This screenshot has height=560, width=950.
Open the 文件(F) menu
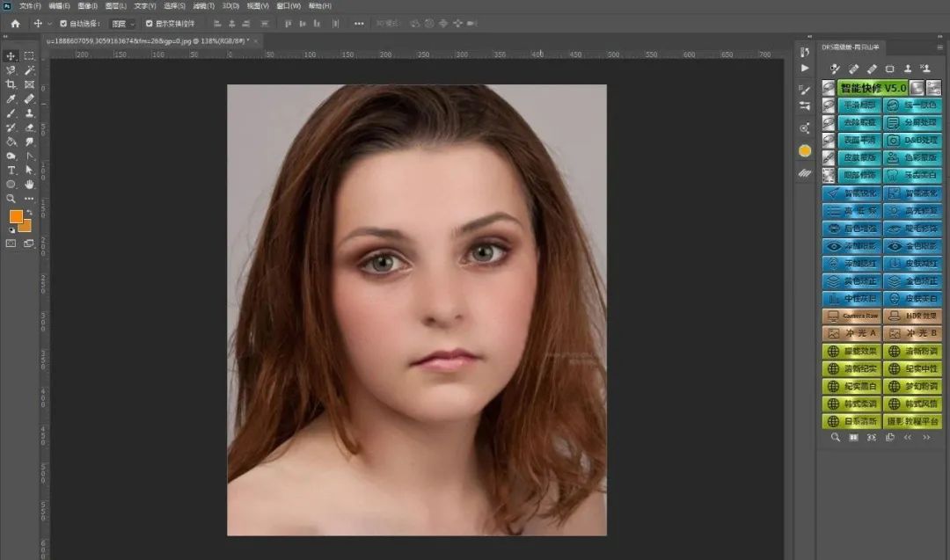(30, 6)
